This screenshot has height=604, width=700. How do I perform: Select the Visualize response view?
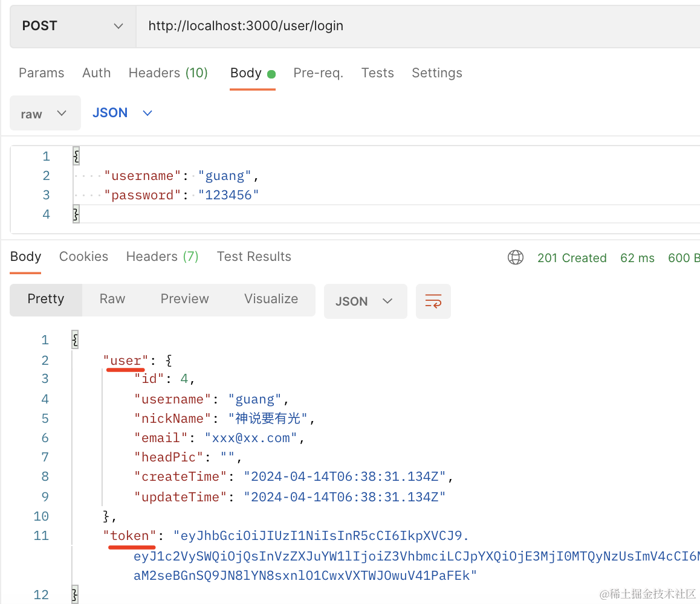coord(271,299)
